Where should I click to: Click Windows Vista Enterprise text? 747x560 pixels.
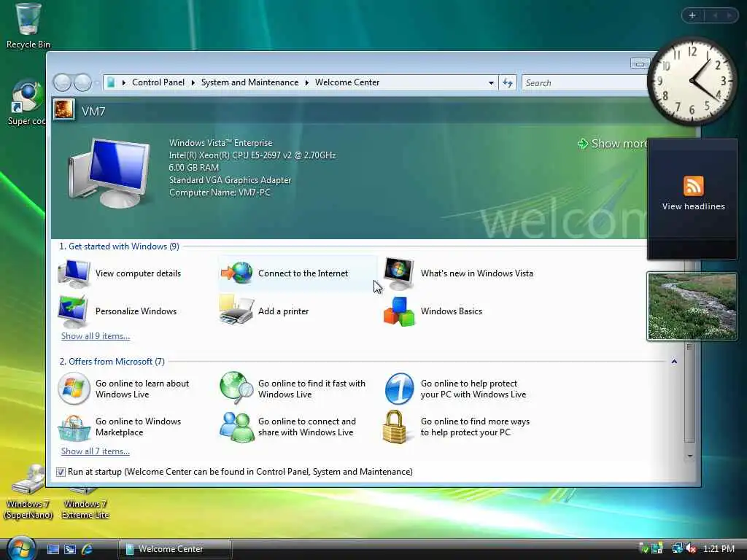click(x=220, y=143)
